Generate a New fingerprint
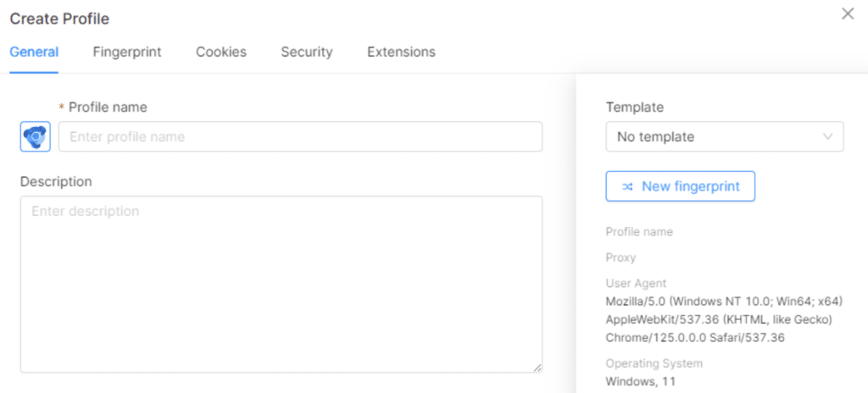The image size is (868, 393). tap(681, 186)
